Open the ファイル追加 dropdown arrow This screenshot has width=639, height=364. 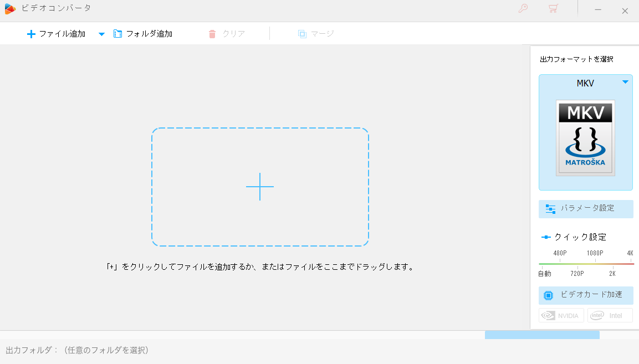pos(102,34)
